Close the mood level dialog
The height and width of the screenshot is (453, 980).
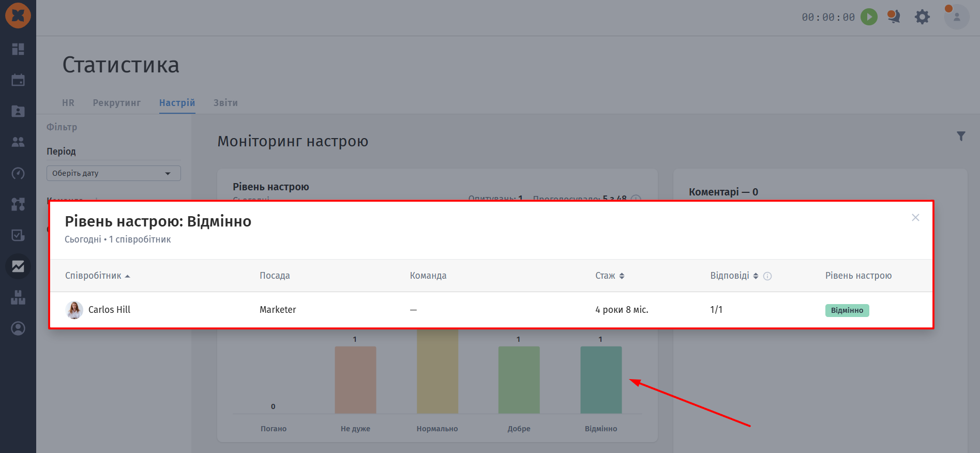[915, 218]
